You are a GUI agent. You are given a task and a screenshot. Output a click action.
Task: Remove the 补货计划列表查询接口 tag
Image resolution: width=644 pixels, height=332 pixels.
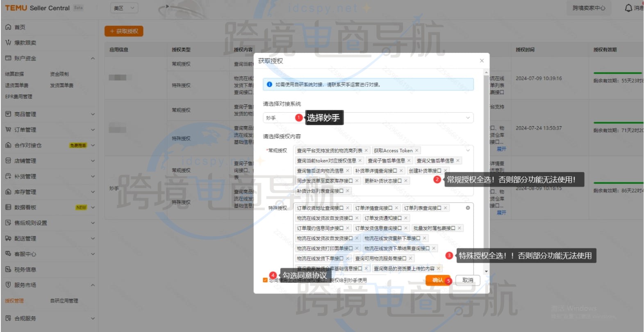(348, 191)
